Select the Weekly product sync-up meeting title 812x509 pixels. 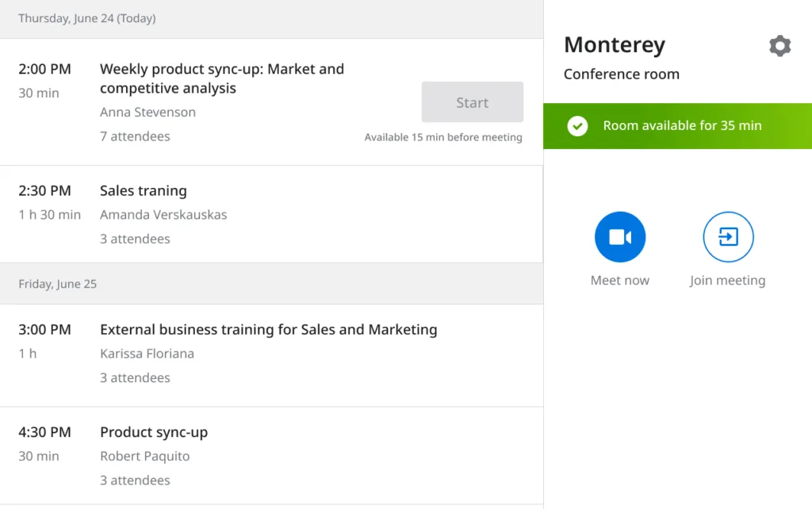222,78
